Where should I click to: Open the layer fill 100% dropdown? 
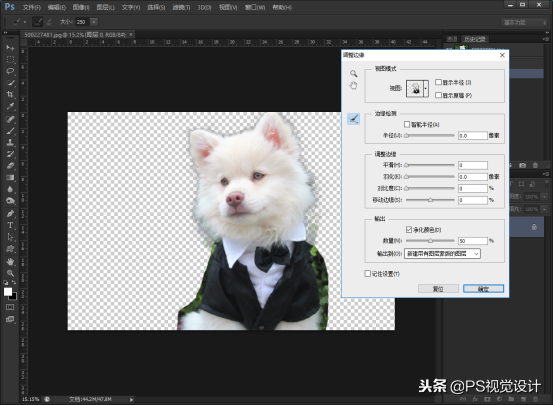click(545, 209)
